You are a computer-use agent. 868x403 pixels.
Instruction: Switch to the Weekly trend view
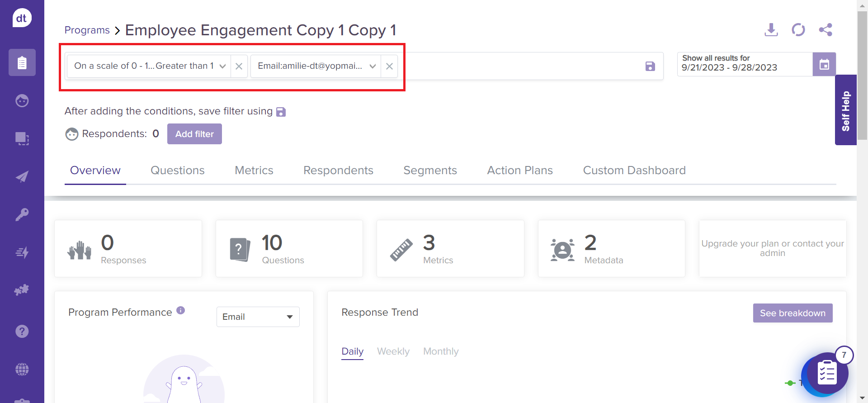(393, 351)
